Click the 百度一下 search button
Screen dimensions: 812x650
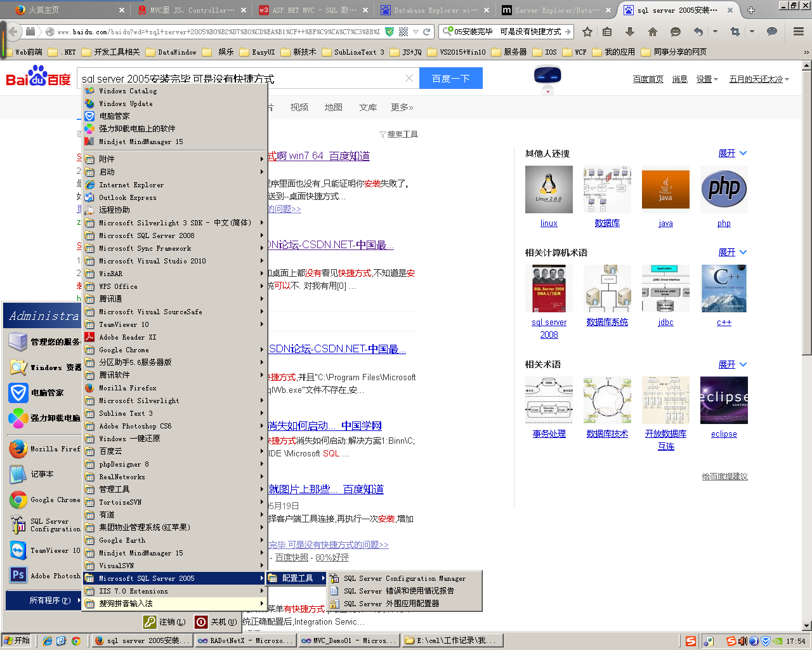(x=451, y=78)
